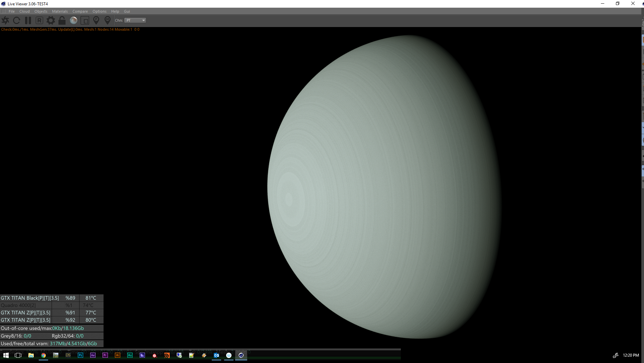Toggle the clay mode sphere icon
This screenshot has width=644, height=363.
(x=73, y=20)
